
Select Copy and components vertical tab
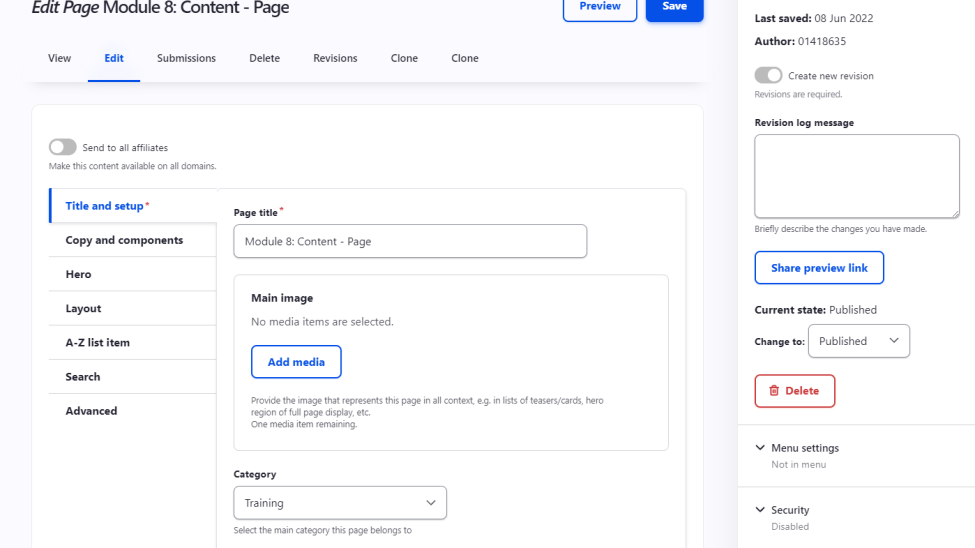(124, 240)
